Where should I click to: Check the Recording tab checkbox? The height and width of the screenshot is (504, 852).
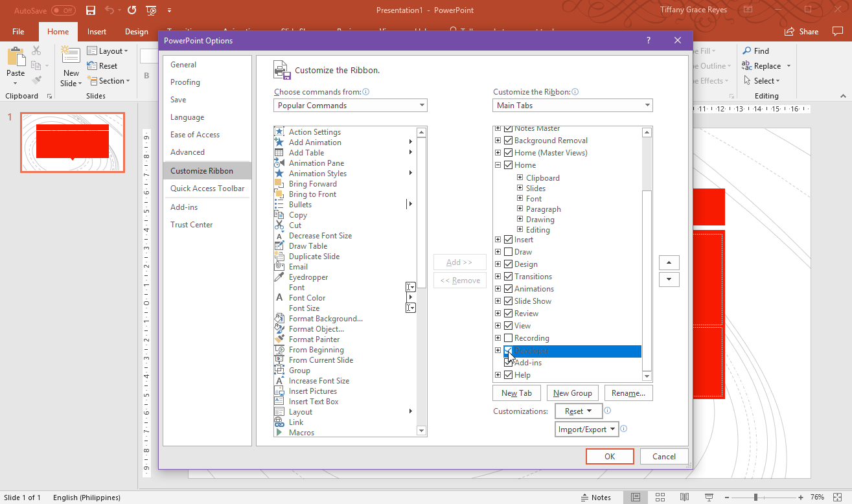(509, 338)
